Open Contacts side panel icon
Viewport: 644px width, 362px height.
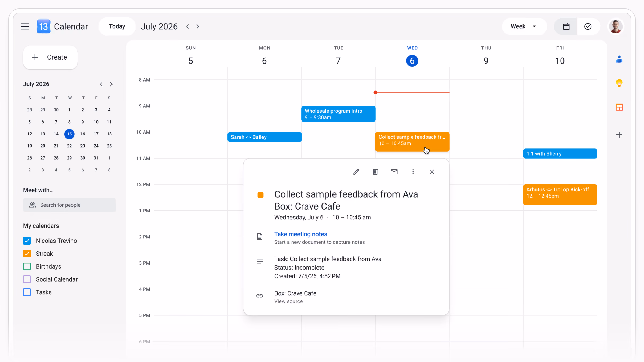(x=619, y=59)
